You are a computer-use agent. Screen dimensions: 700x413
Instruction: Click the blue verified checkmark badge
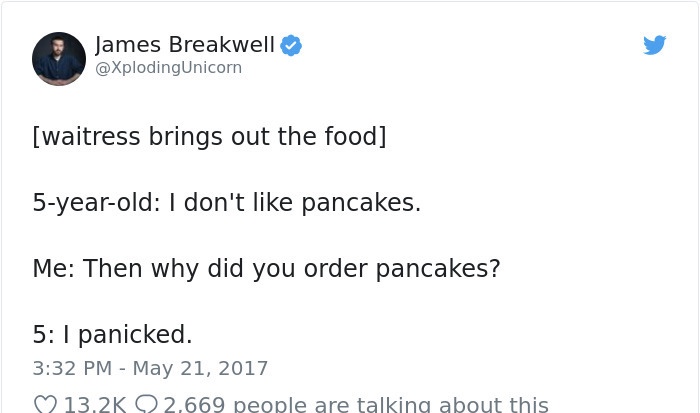[291, 45]
